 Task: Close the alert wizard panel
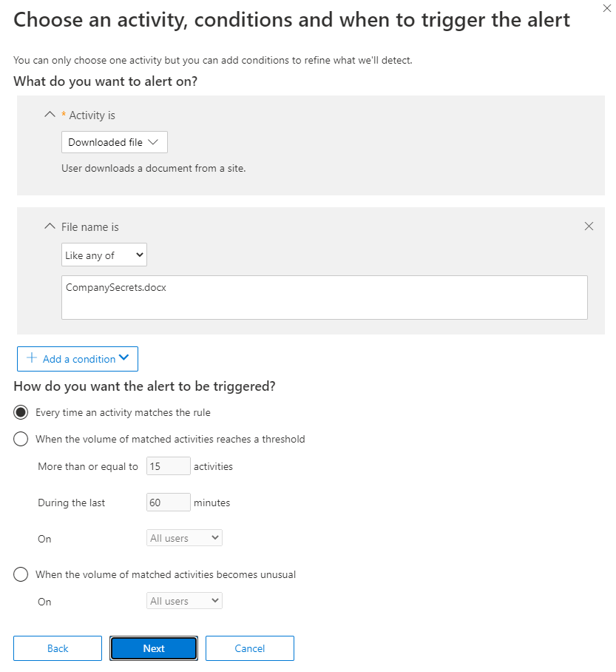pos(607,7)
